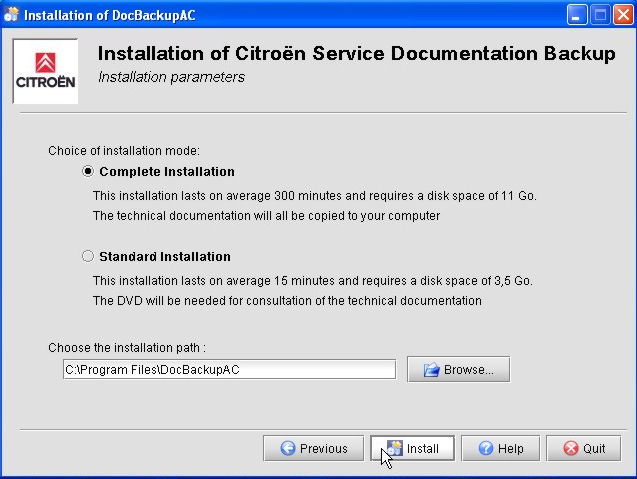Go back with the Previous button
637x479 pixels.
(313, 448)
